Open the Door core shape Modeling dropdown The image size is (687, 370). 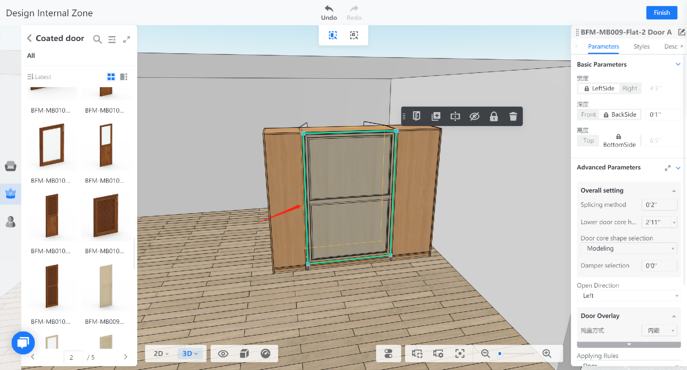click(x=629, y=249)
